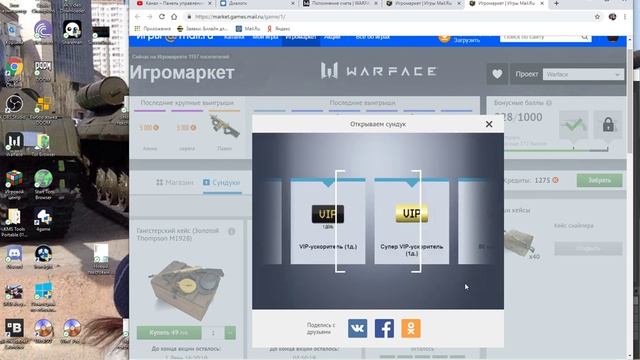Click the padlock bonus reward icon

coord(608,124)
